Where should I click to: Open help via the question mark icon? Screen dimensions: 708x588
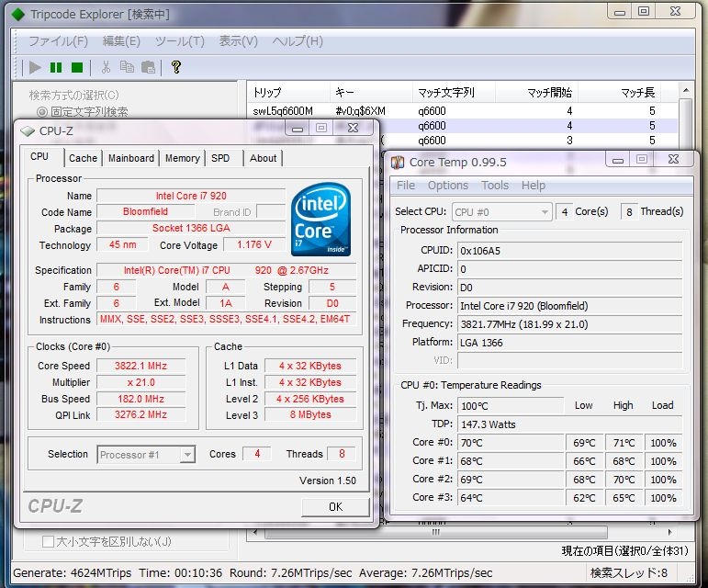tap(176, 67)
